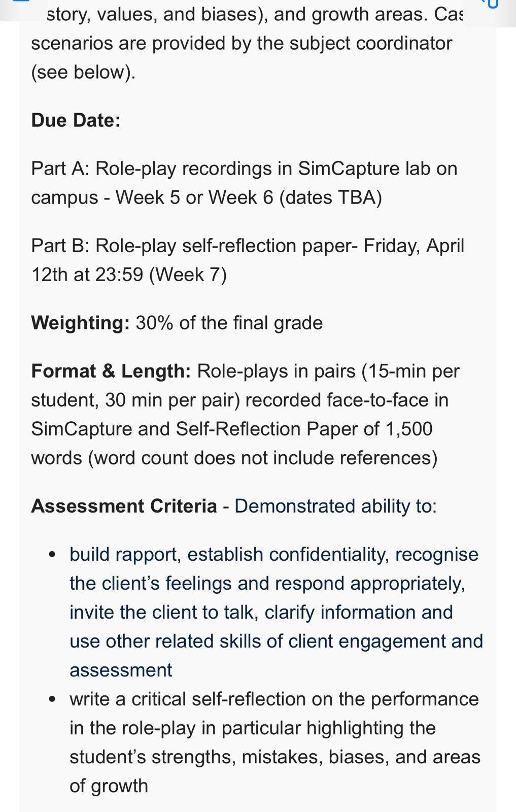
Task: Select the 'Part A: Role-play recordings' line
Action: (x=244, y=168)
